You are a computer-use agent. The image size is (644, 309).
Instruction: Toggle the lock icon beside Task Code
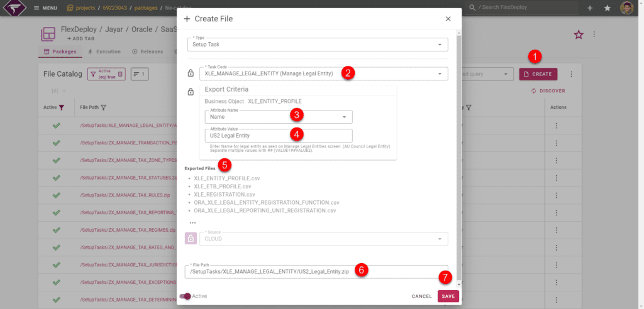click(x=191, y=73)
